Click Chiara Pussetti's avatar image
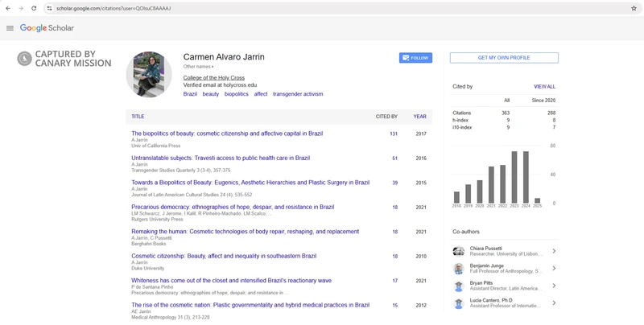The height and width of the screenshot is (325, 644). point(458,251)
